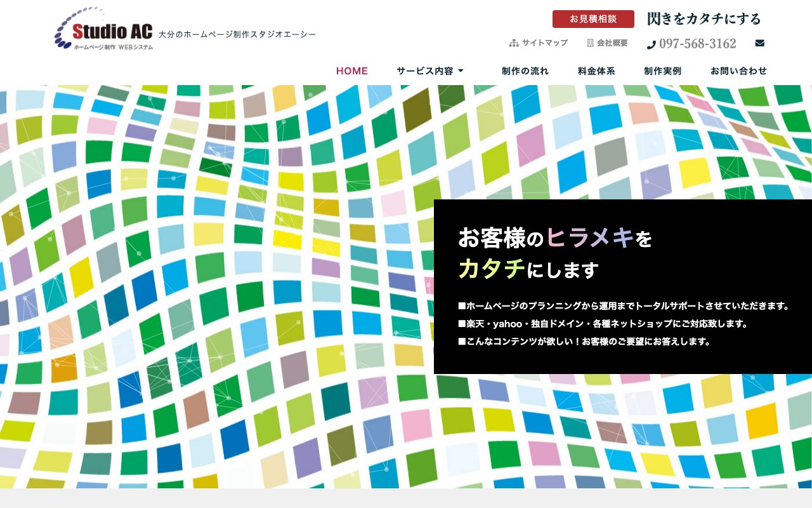The width and height of the screenshot is (812, 508).
Task: Click the お見積相談 red button
Action: [593, 19]
